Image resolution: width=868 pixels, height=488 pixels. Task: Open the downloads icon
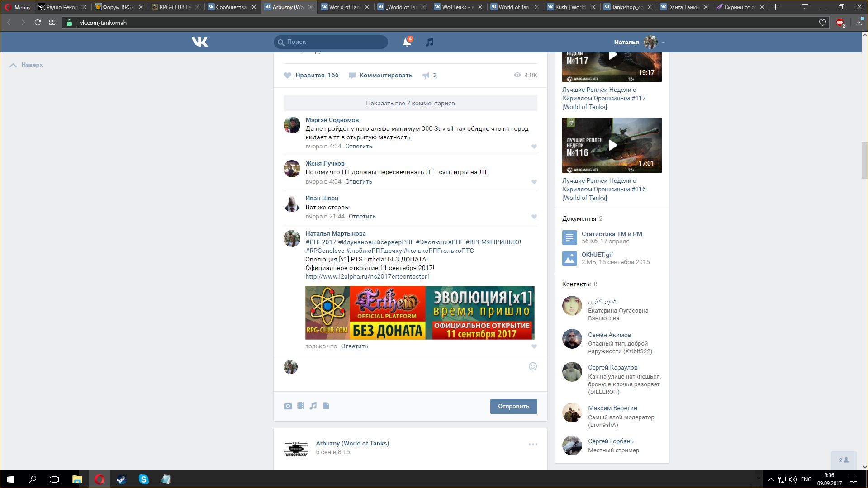[x=859, y=22]
